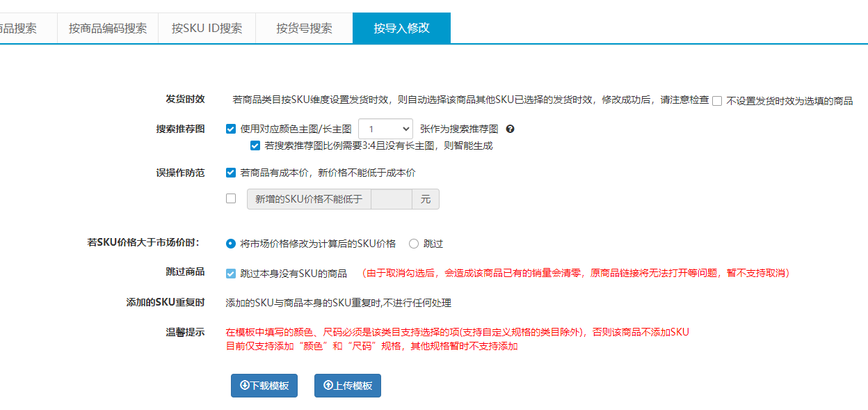Click the 元 unit label beside price field
This screenshot has height=410, width=868.
(x=426, y=199)
